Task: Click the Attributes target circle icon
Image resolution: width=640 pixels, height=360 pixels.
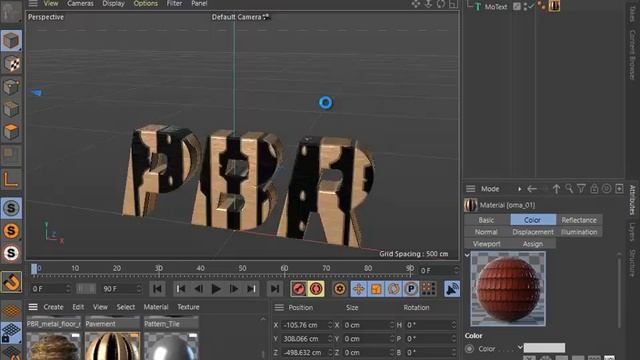Action: click(x=607, y=189)
